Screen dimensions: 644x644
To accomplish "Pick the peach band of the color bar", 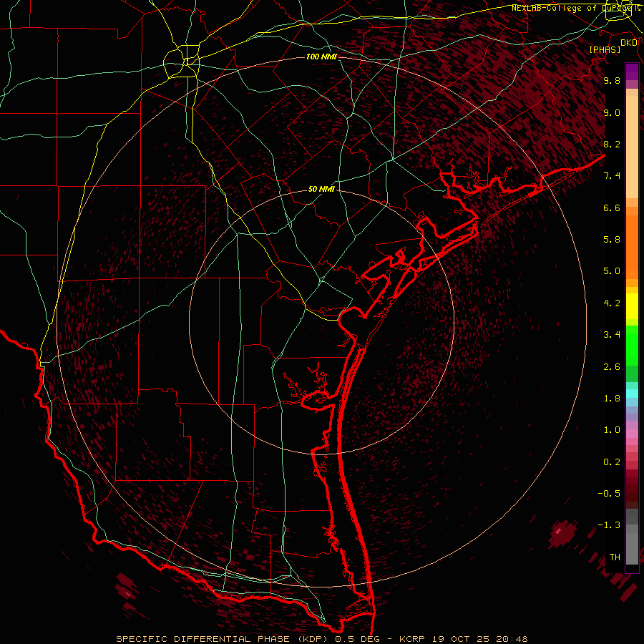I will tap(632, 144).
